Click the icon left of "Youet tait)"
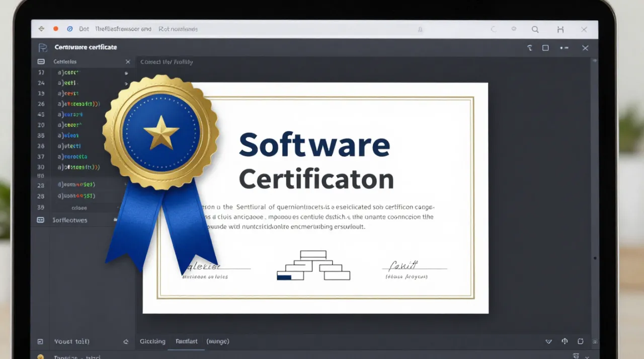The image size is (644, 359). click(40, 341)
